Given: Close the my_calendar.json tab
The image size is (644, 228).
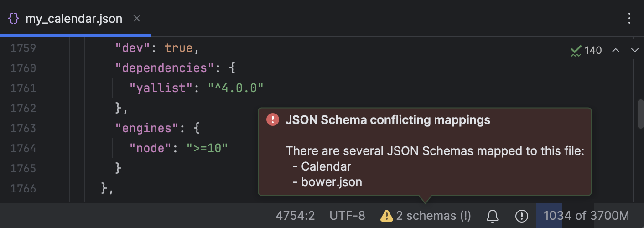Looking at the screenshot, I should (x=136, y=19).
